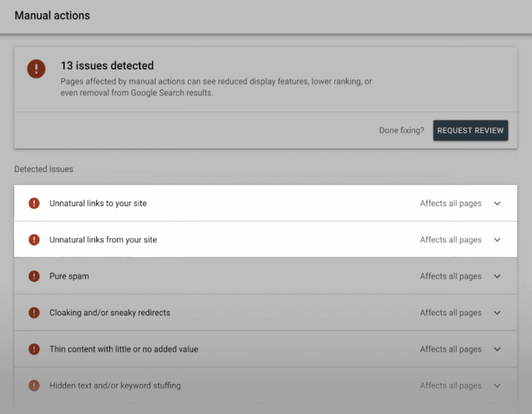Viewport: 532px width, 414px height.
Task: Click the Unnatural links to your site label
Action: 97,203
